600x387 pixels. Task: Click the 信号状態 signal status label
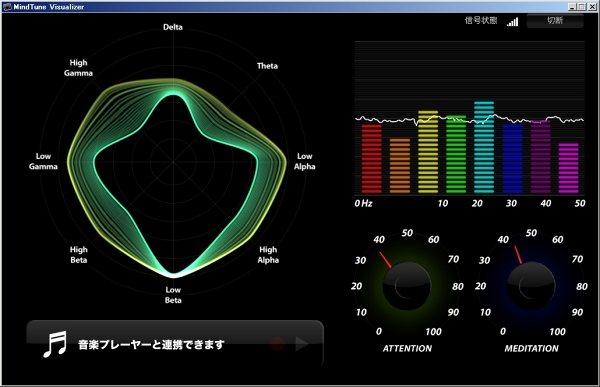(481, 20)
